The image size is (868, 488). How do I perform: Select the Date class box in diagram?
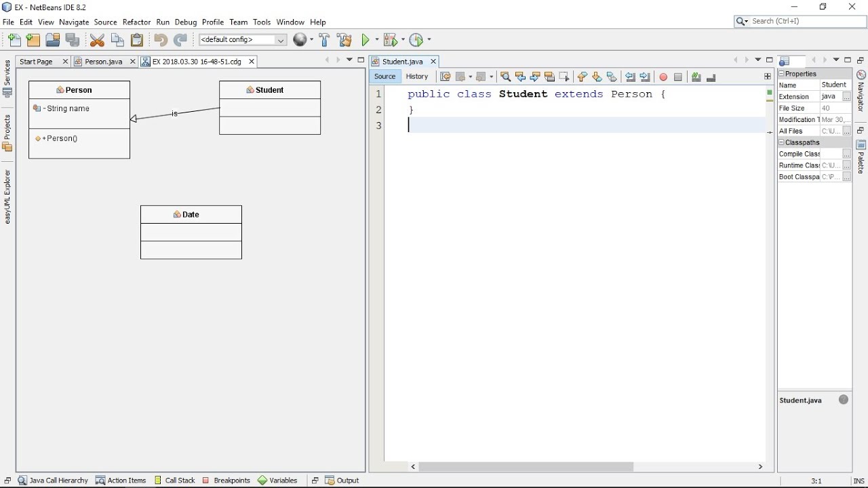pos(191,232)
